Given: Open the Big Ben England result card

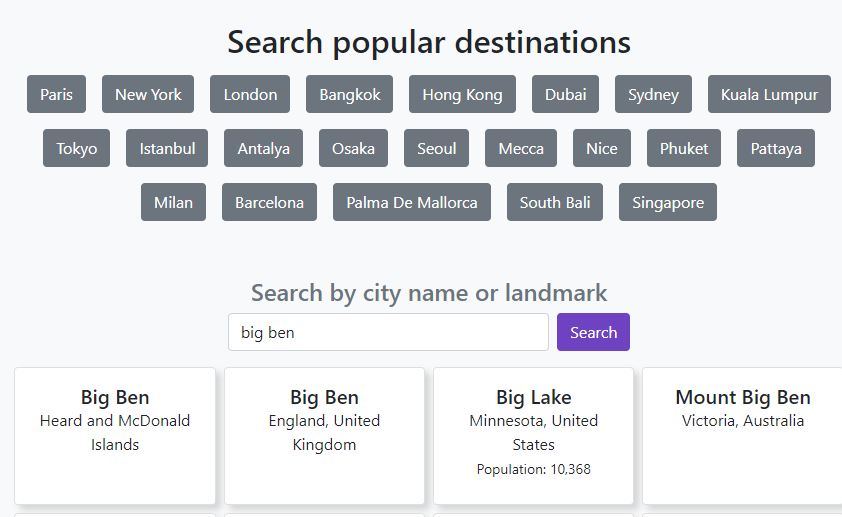Looking at the screenshot, I should coord(324,435).
